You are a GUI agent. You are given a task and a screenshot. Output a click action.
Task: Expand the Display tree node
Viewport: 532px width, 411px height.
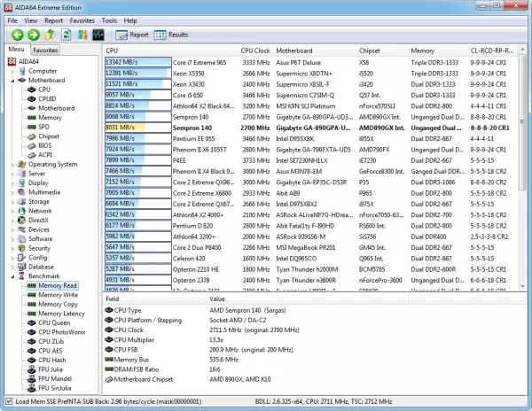tap(13, 183)
